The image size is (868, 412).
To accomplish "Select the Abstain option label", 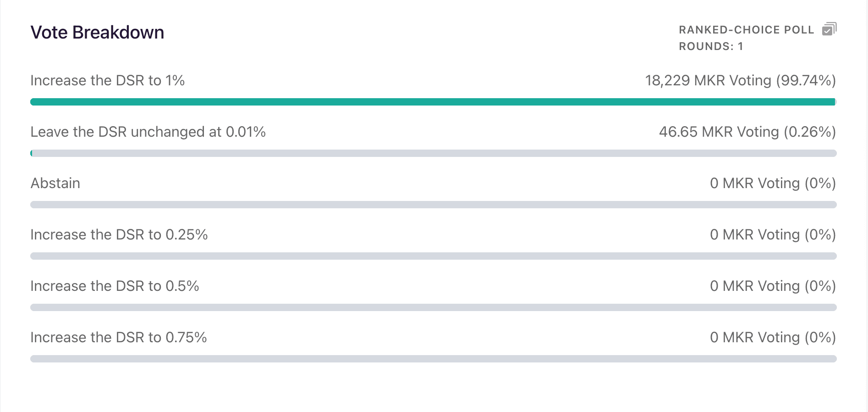I will point(55,183).
